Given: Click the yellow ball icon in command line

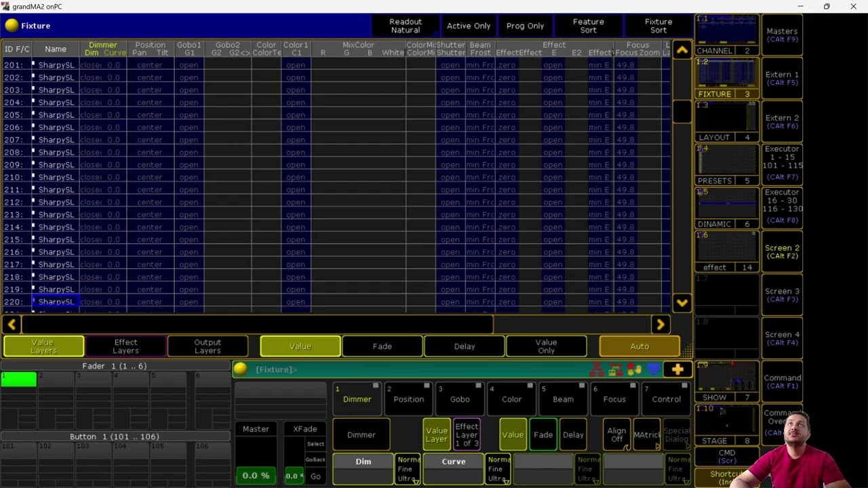Looking at the screenshot, I should (240, 369).
